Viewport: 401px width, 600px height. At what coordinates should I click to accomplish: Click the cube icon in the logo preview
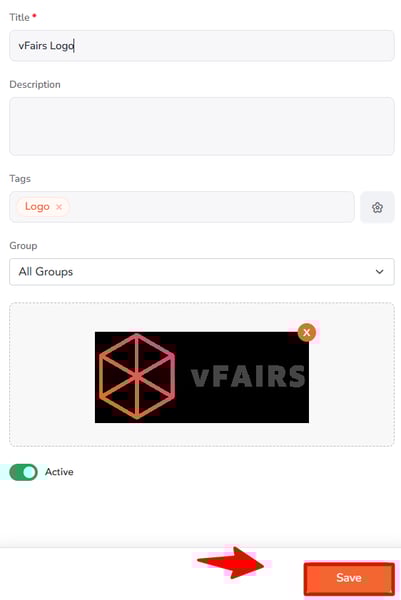[137, 376]
